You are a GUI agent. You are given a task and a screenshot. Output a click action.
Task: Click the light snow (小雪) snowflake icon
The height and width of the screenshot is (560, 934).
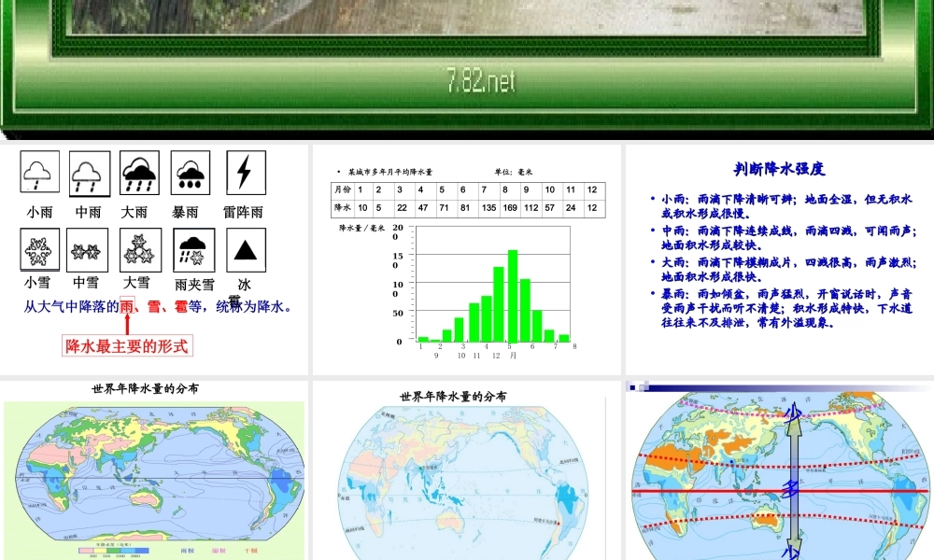39,249
